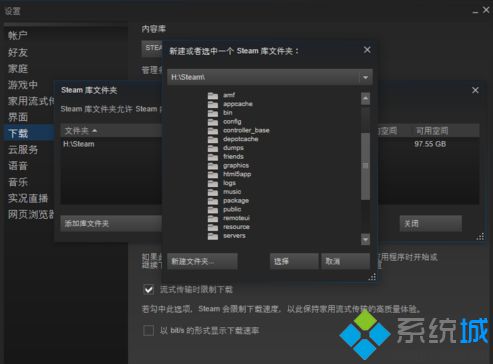The height and width of the screenshot is (364, 493).
Task: Open 音乐 settings section
Action: [x=18, y=182]
